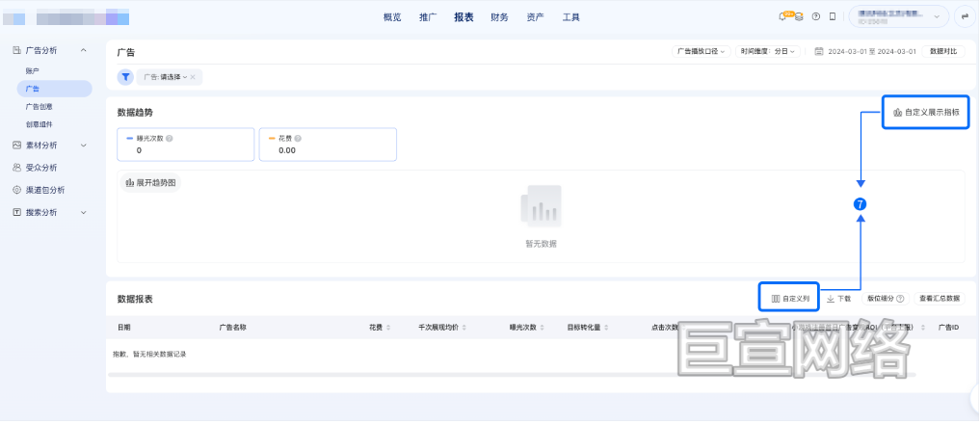Go to 财务 top navigation tab

point(499,17)
